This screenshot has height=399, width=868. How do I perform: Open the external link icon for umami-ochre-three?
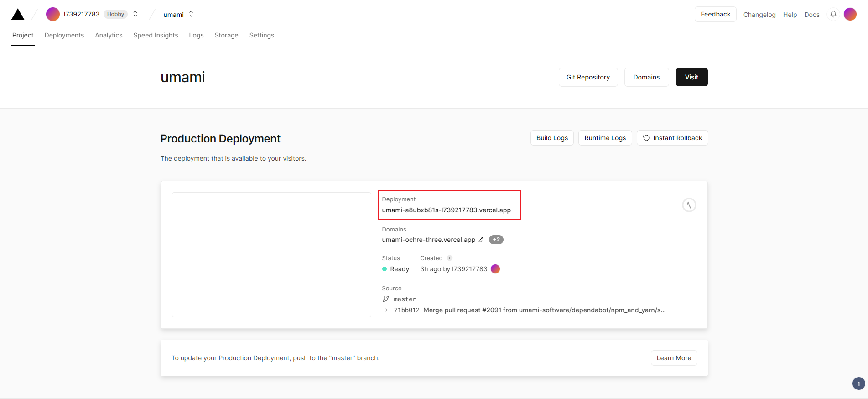tap(480, 240)
